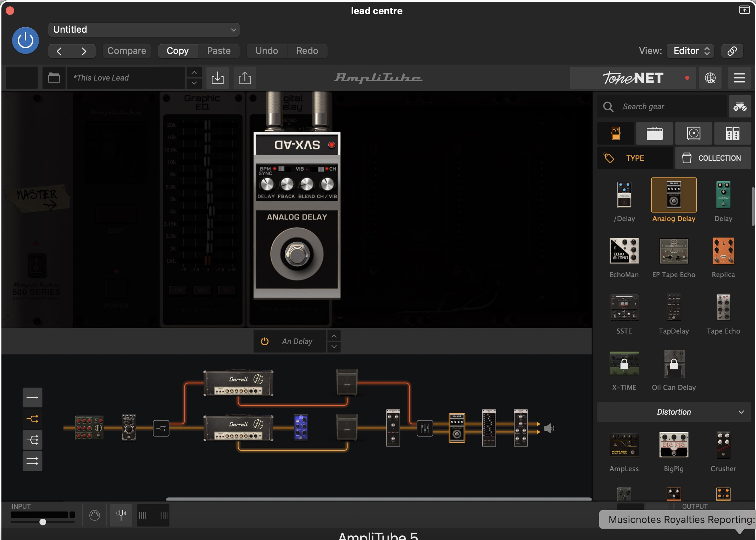This screenshot has height=540, width=756.
Task: Select the locked Oil Can Delay
Action: click(x=674, y=364)
